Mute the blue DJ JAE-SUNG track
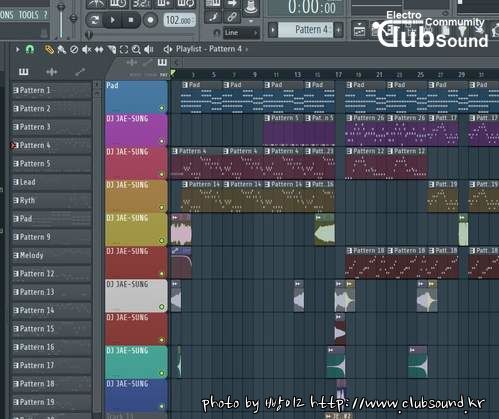The image size is (499, 419). click(162, 406)
